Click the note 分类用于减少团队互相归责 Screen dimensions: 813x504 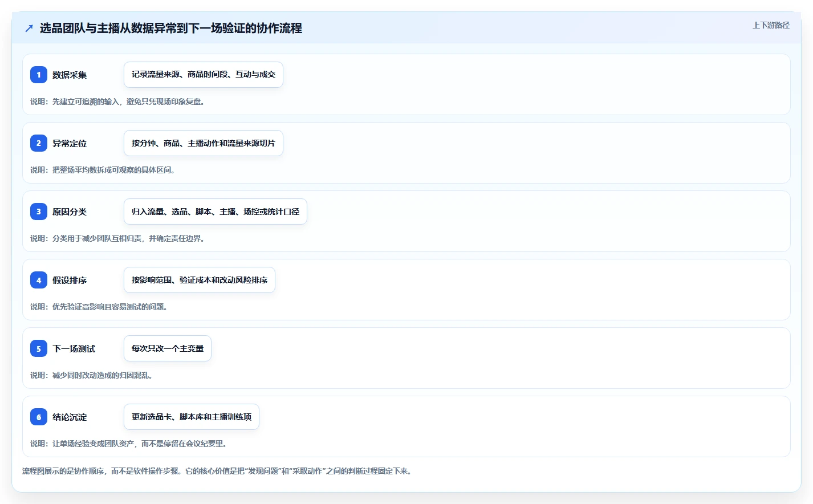(x=97, y=238)
